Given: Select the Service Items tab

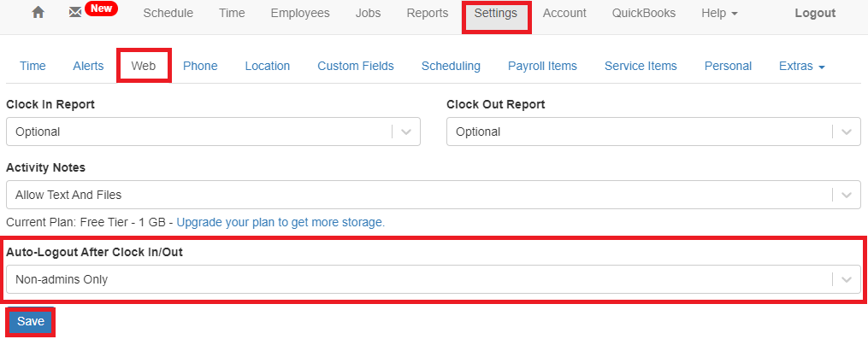Looking at the screenshot, I should (x=641, y=66).
